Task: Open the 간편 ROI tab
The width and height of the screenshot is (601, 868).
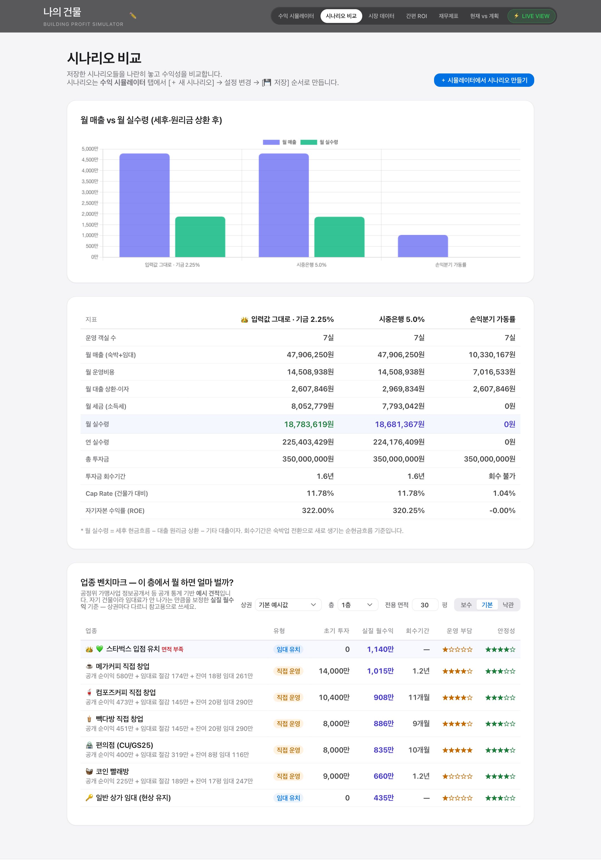Action: click(x=417, y=16)
